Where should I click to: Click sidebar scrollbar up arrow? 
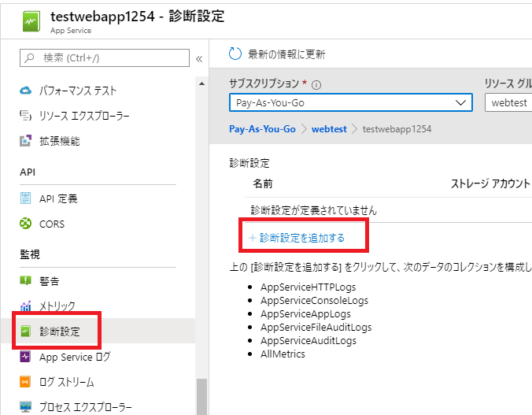point(202,83)
